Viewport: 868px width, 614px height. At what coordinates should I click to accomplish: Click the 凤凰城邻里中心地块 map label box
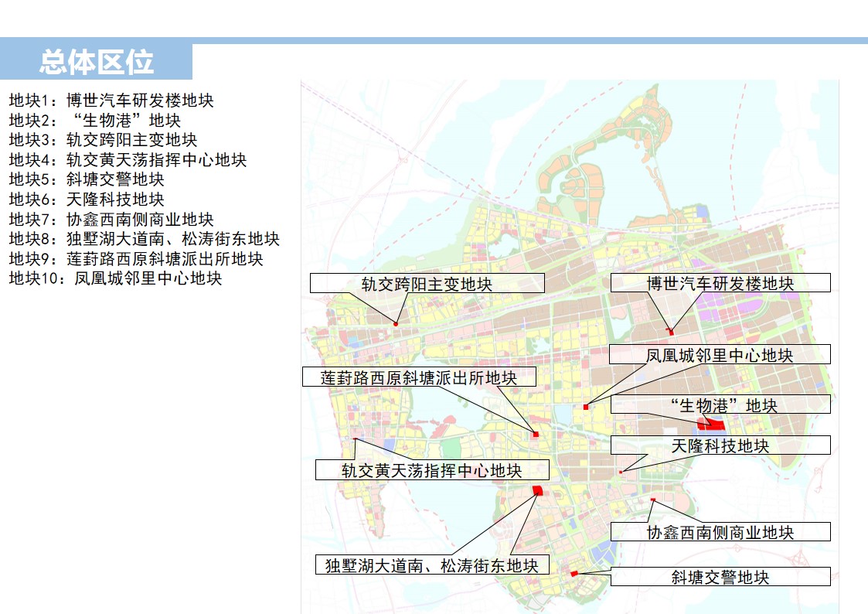[720, 354]
